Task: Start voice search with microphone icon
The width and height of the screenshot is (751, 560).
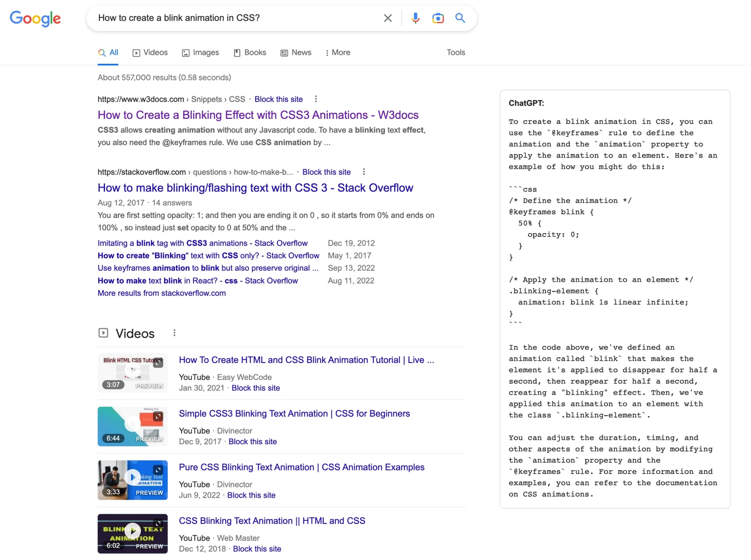Action: 415,18
